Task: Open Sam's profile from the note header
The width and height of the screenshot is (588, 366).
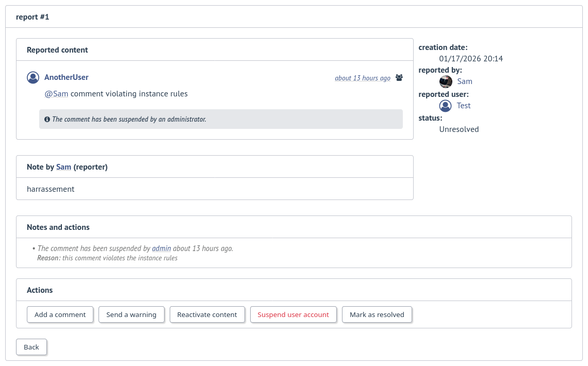Action: coord(63,167)
